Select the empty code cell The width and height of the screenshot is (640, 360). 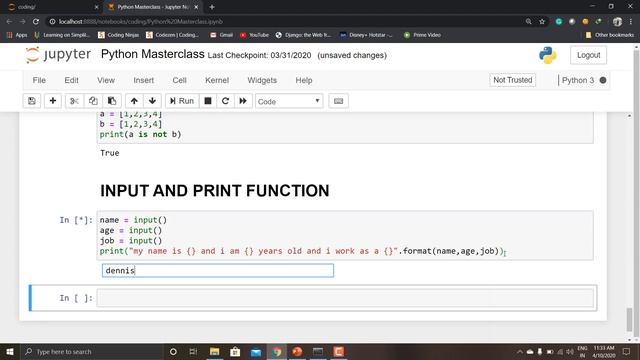(x=345, y=298)
